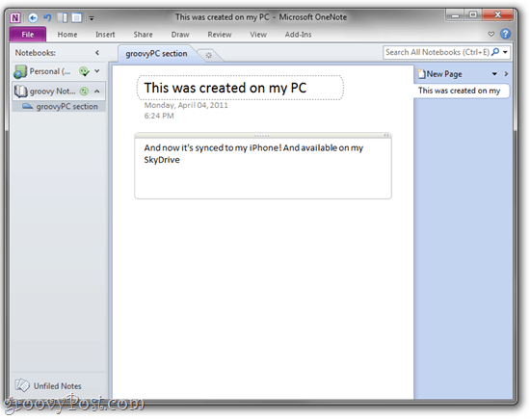The image size is (530, 420).
Task: Open the View ribbon tab
Action: (258, 35)
